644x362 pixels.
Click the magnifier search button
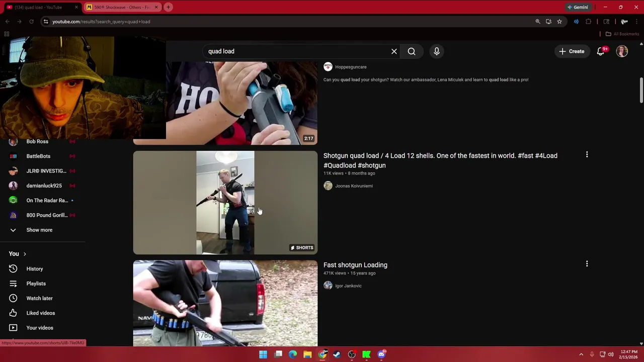point(412,51)
